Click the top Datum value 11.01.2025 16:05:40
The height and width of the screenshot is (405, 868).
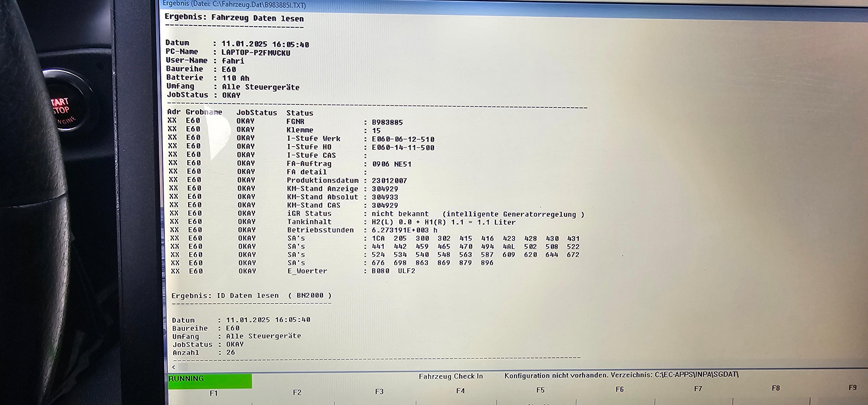(x=265, y=44)
